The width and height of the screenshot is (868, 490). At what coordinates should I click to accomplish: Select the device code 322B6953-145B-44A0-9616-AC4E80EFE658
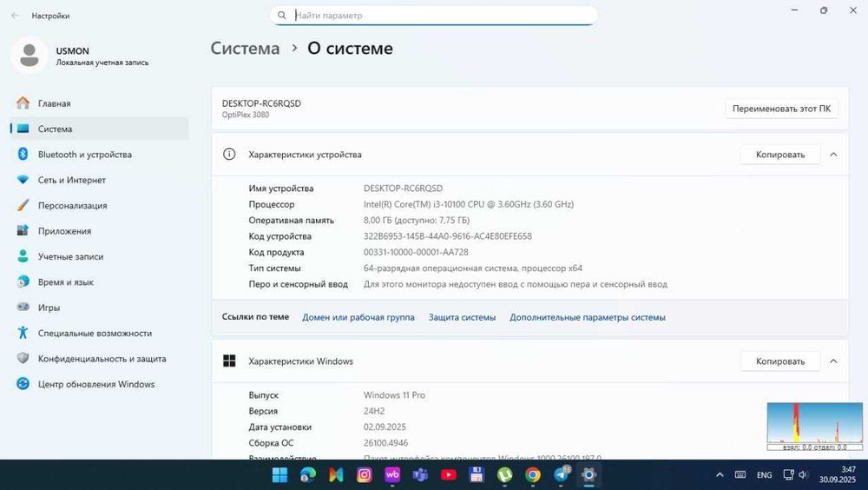tap(447, 236)
